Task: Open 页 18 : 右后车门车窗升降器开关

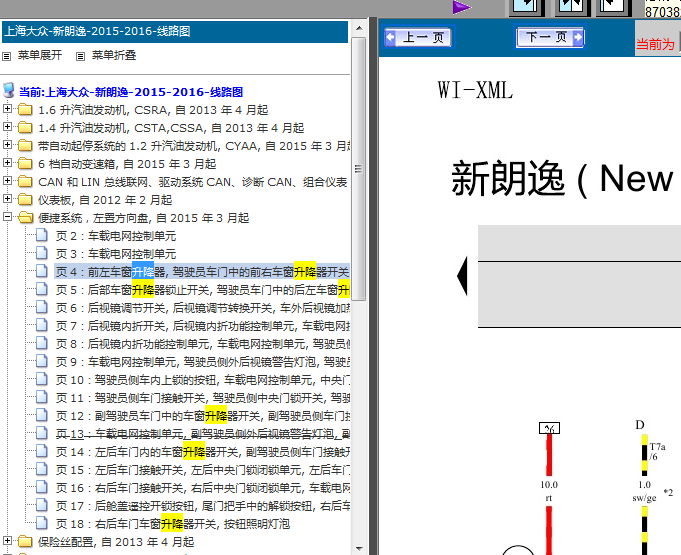Action: [173, 524]
